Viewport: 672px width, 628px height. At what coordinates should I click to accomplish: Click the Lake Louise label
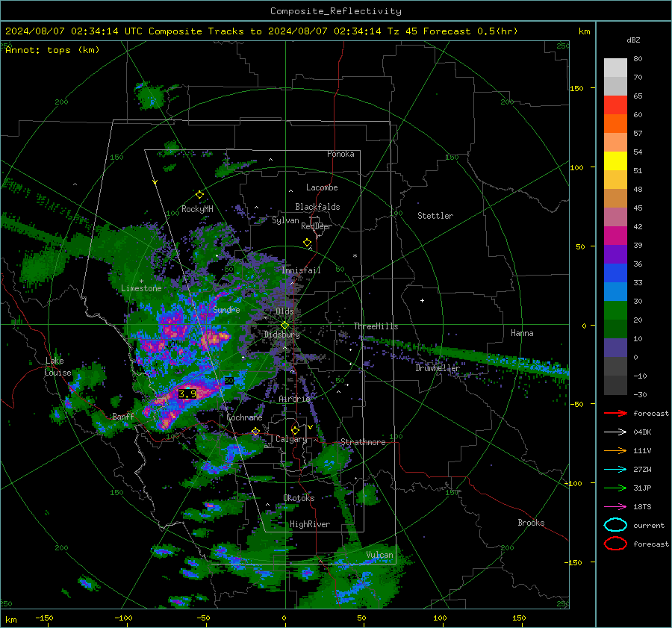coord(57,367)
